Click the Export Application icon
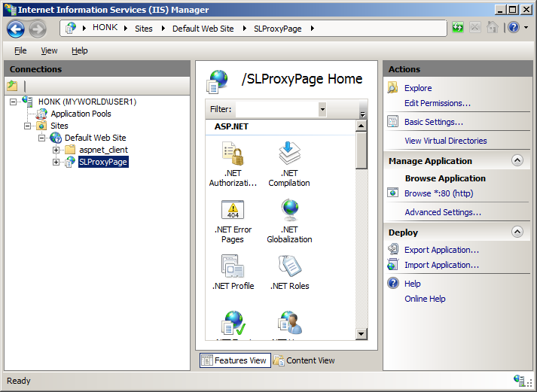Screen dimensions: 537x392 pos(393,249)
